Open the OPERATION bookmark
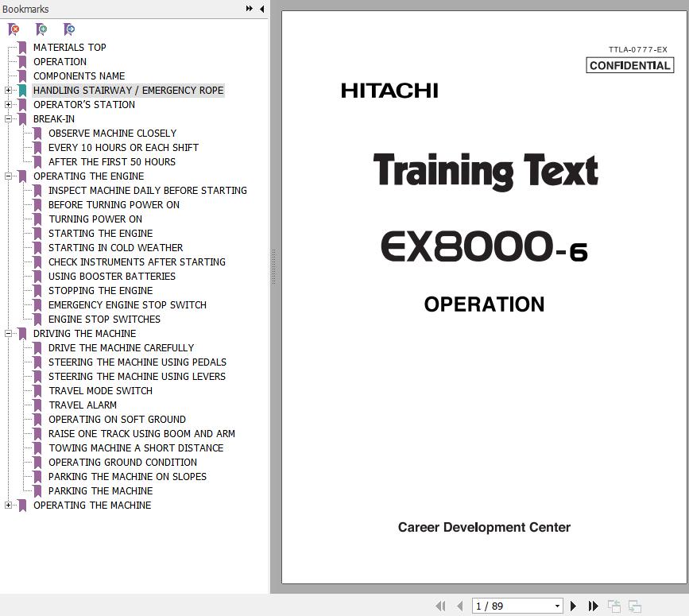Screen dimensions: 689x616 point(60,62)
